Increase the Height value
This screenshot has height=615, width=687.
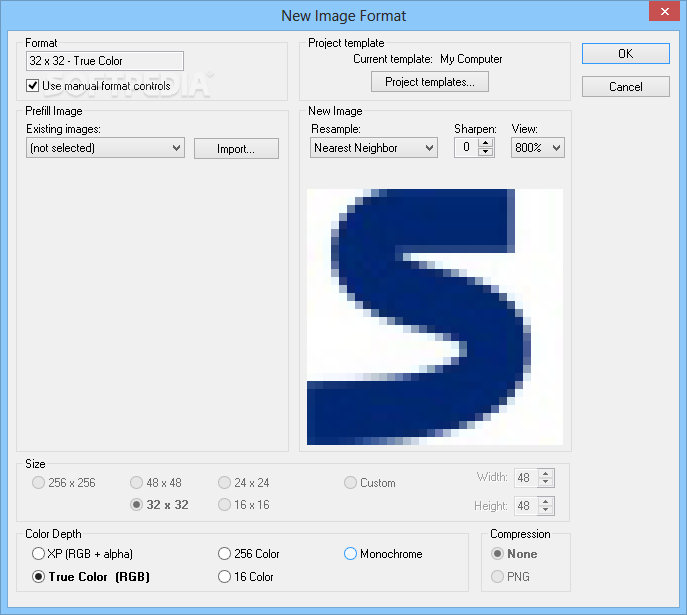point(545,501)
